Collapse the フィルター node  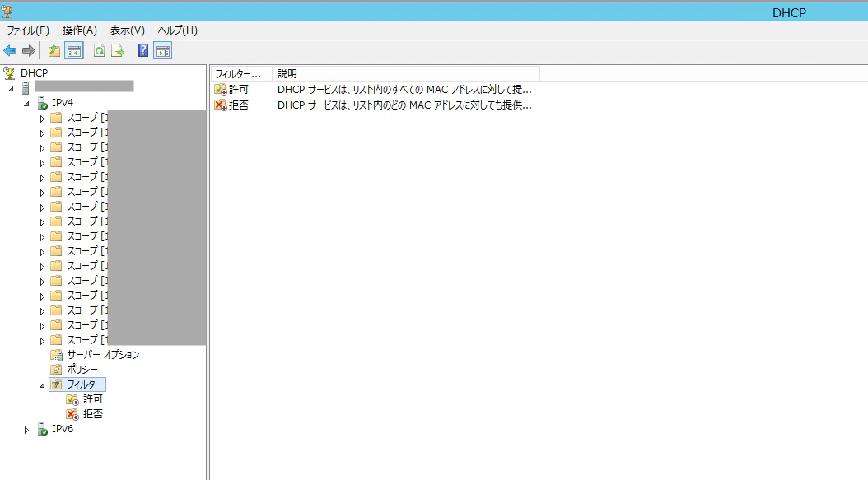tap(42, 385)
